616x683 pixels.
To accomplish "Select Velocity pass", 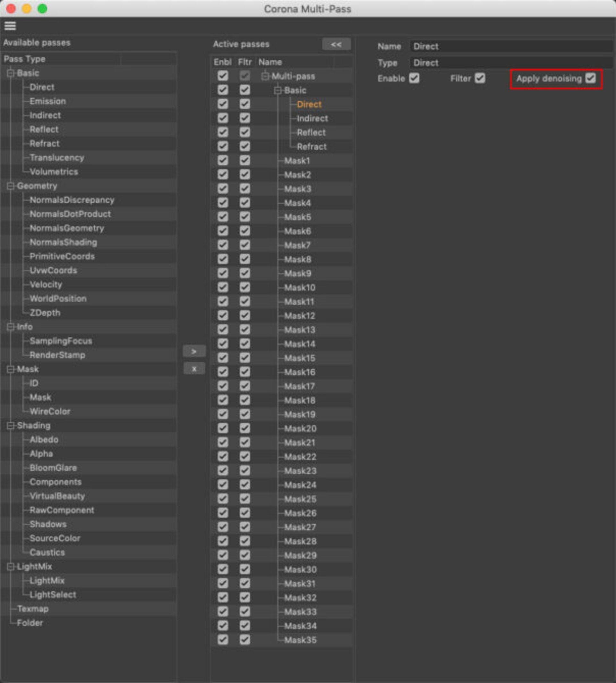I will point(46,284).
